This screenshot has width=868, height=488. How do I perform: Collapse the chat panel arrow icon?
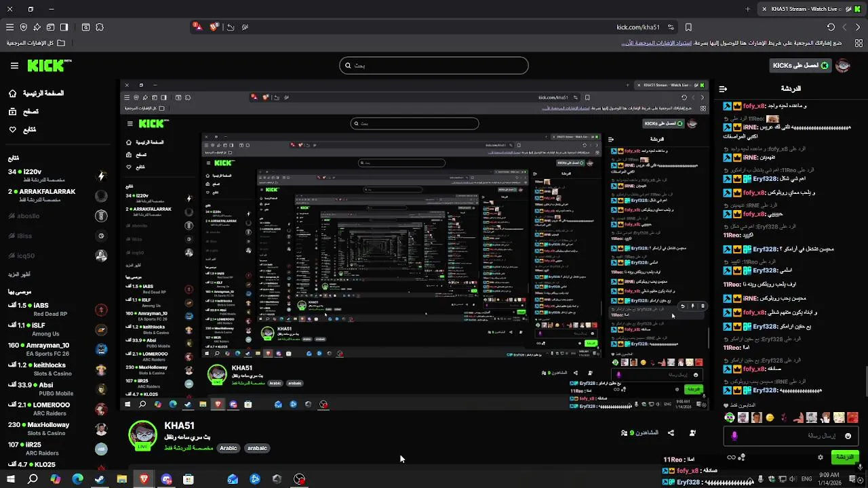pyautogui.click(x=724, y=89)
